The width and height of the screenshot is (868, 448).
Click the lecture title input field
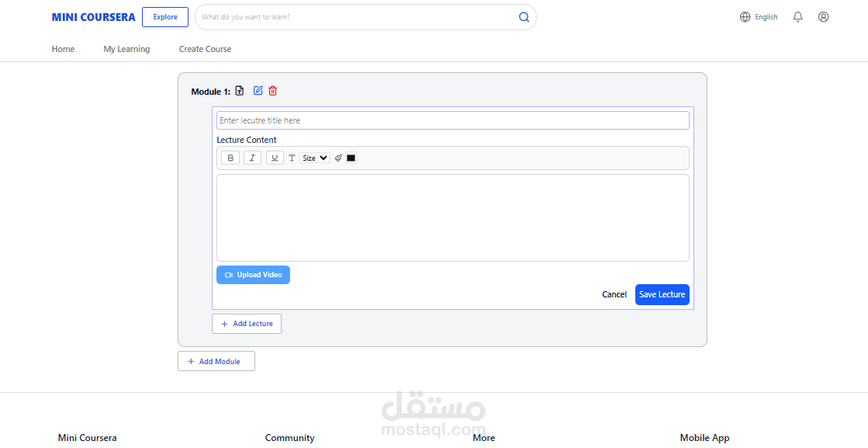tap(453, 120)
